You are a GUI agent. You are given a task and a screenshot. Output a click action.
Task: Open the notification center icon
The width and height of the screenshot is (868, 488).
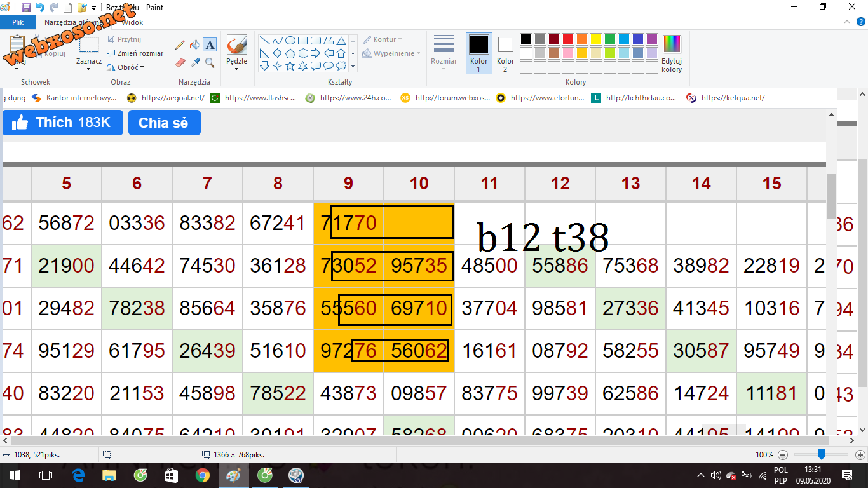846,475
